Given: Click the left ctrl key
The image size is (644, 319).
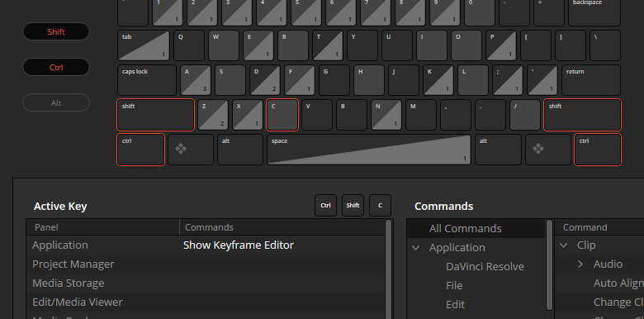Looking at the screenshot, I should point(141,150).
